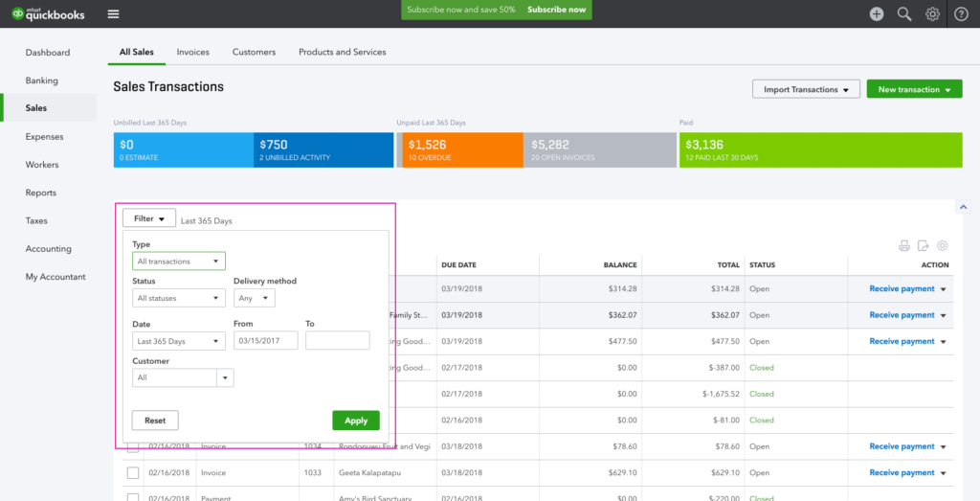Open the Customer All dropdown arrow

(225, 377)
